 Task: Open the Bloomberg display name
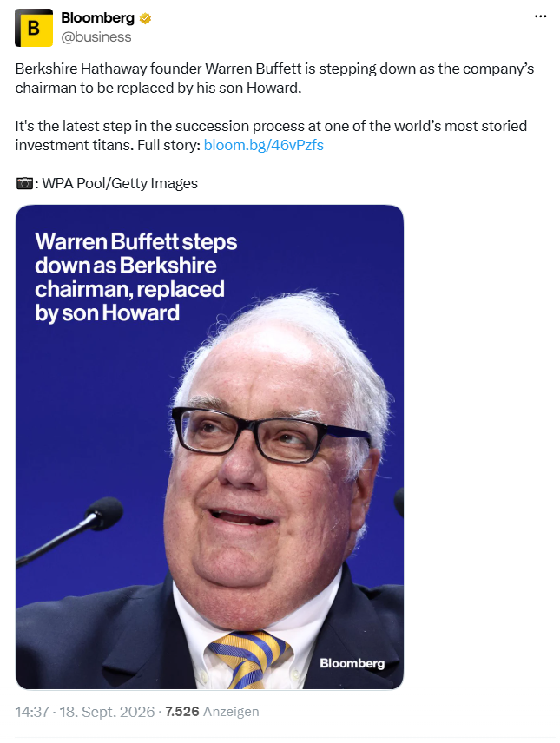[x=98, y=18]
